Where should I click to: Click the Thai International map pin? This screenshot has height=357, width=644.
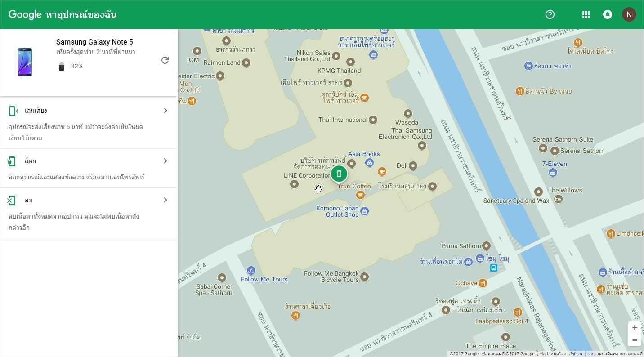[x=373, y=120]
